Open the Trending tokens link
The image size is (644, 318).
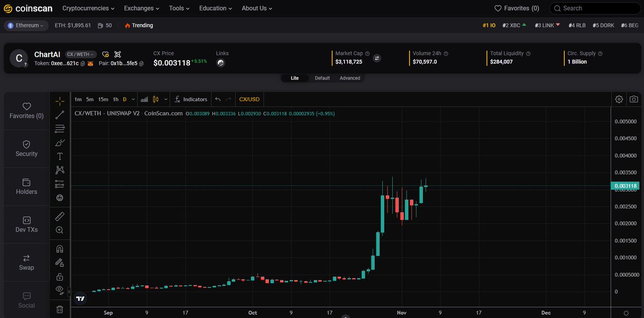pos(138,25)
